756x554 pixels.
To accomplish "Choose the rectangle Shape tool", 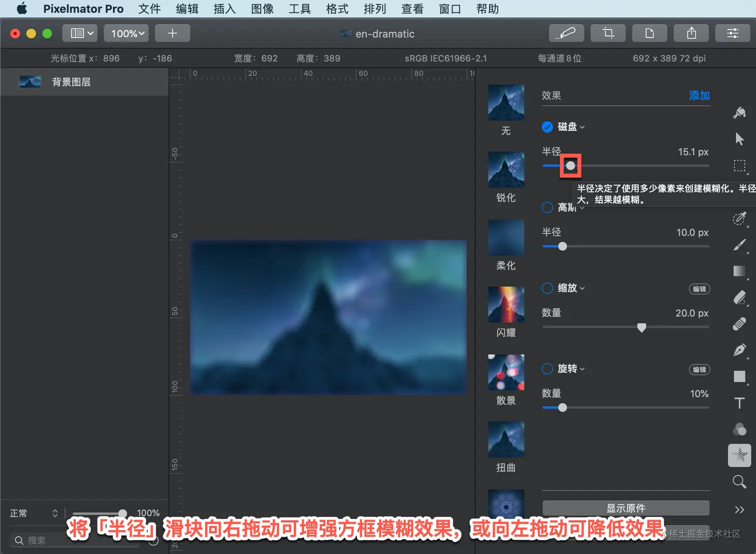I will pyautogui.click(x=740, y=376).
